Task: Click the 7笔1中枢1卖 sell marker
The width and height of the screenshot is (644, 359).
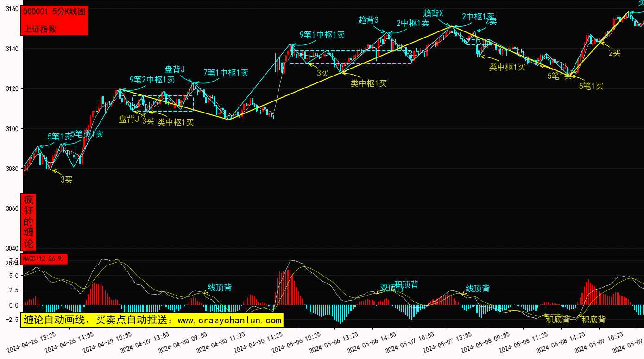Action: click(x=226, y=73)
